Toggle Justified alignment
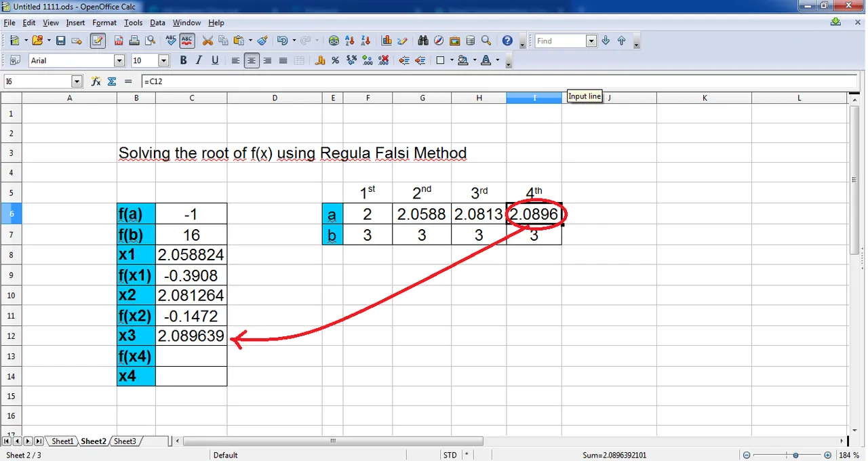This screenshot has width=868, height=461. [x=283, y=60]
